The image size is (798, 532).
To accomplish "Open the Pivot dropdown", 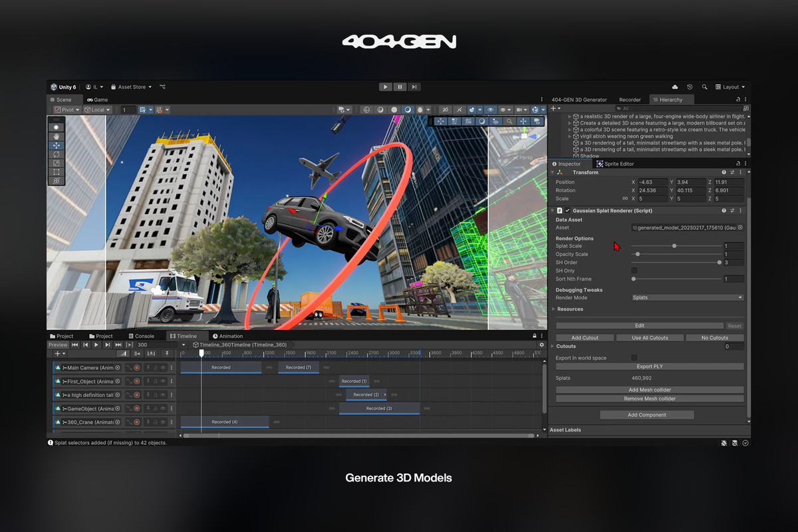I will coord(67,110).
